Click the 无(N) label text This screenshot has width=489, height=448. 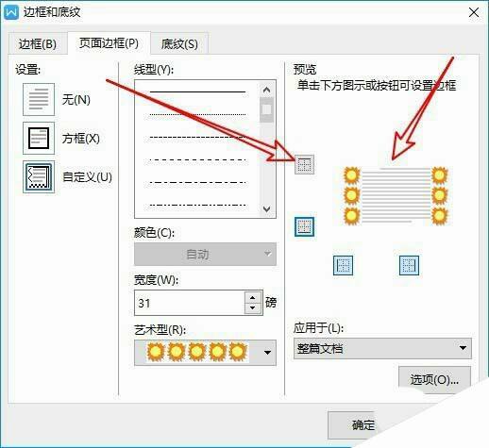pyautogui.click(x=76, y=100)
